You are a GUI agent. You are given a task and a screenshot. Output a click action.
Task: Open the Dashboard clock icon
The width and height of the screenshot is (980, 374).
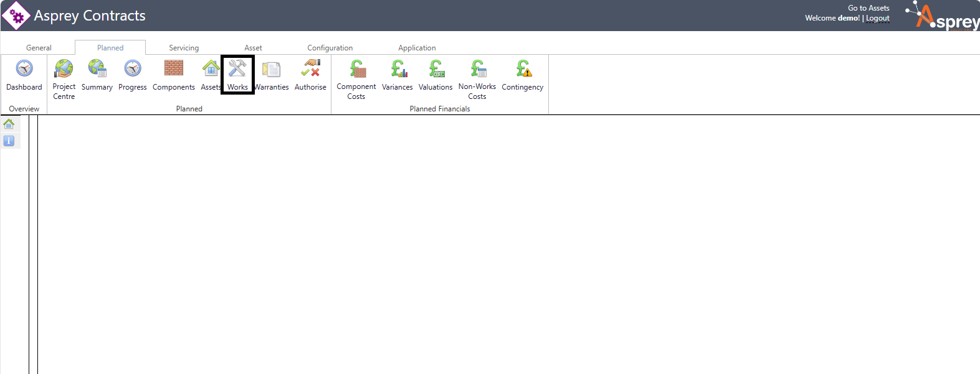click(x=24, y=68)
